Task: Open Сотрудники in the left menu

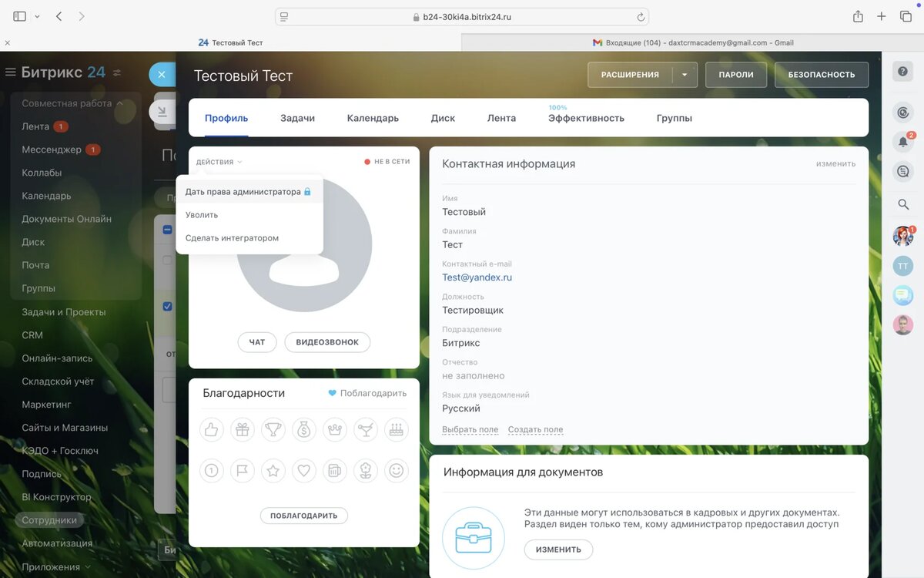Action: (x=49, y=519)
